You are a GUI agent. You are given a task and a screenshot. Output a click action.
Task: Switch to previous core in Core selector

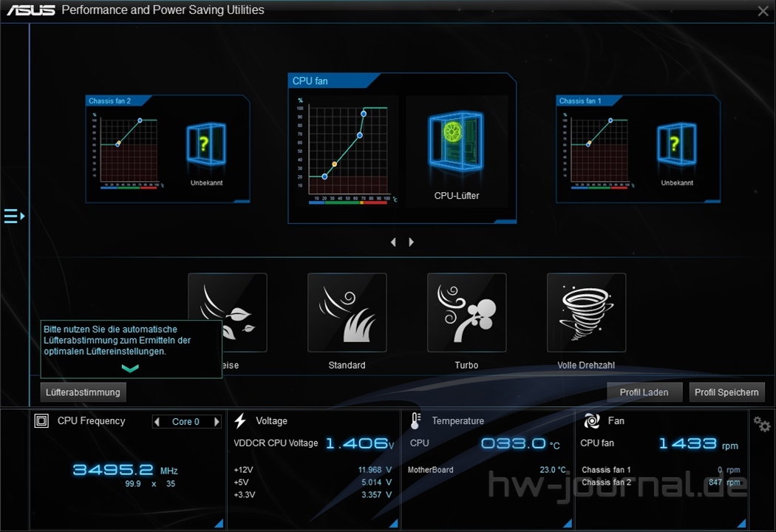157,422
